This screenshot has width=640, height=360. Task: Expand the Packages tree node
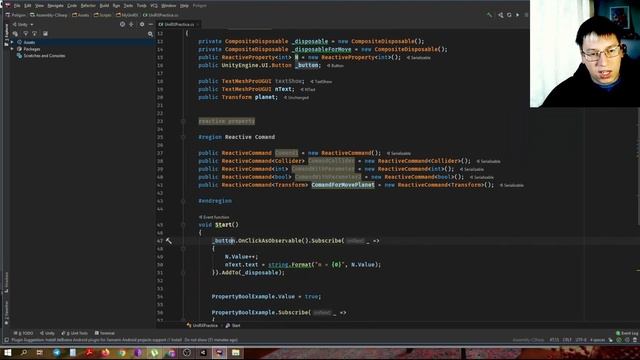pos(12,49)
